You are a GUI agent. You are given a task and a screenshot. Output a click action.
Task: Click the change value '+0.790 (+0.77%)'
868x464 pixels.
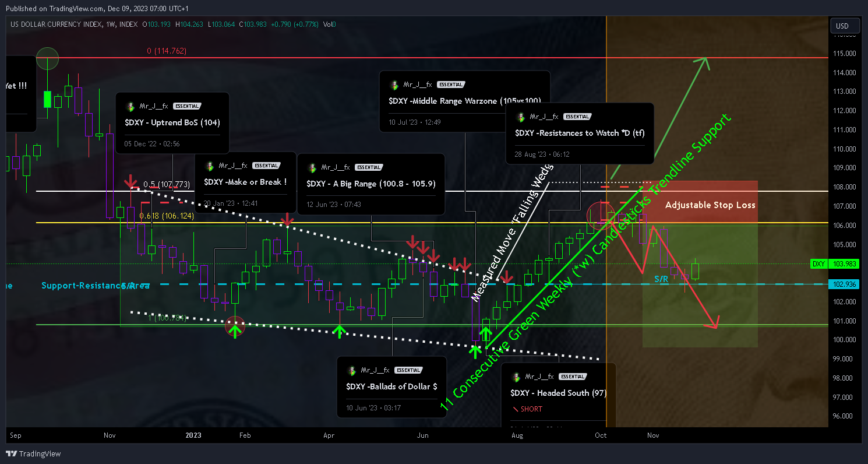tap(296, 24)
